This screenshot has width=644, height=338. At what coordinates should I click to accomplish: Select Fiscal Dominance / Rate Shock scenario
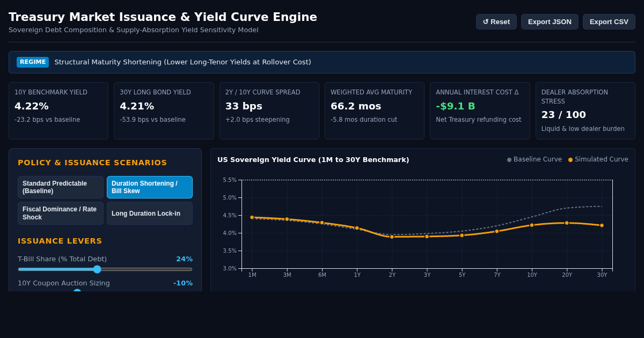pyautogui.click(x=61, y=213)
